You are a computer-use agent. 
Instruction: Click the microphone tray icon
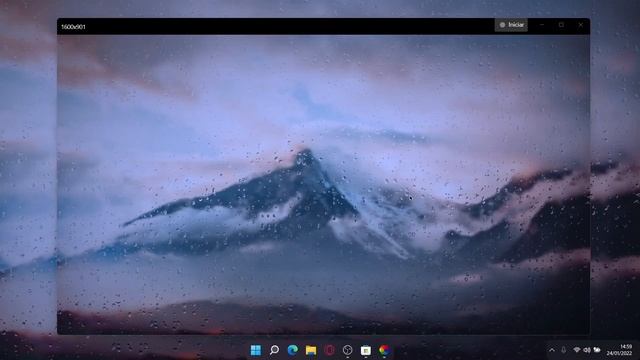(564, 350)
